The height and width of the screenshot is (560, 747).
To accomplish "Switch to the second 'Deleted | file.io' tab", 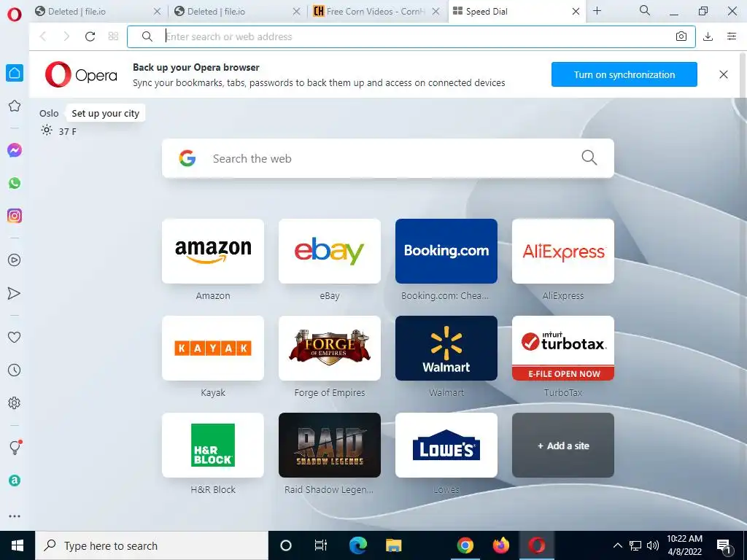I will point(236,12).
